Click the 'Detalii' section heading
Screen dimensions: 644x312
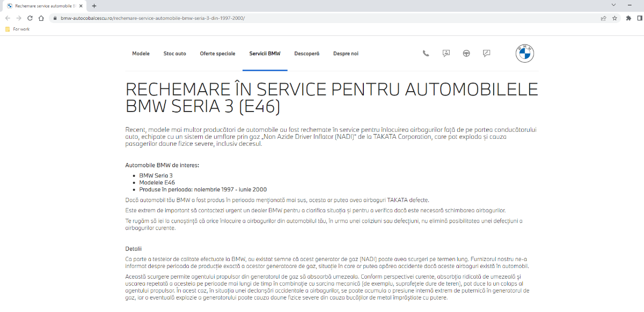134,249
